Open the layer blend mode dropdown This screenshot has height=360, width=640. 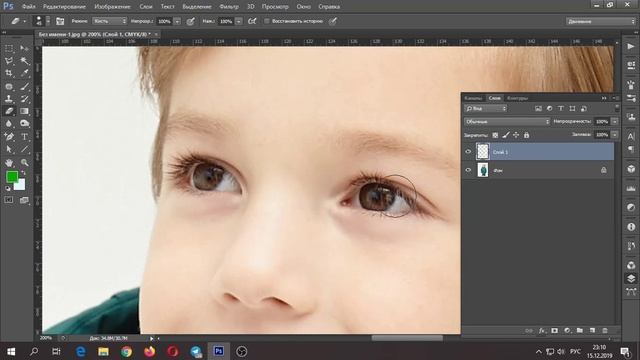coord(507,122)
